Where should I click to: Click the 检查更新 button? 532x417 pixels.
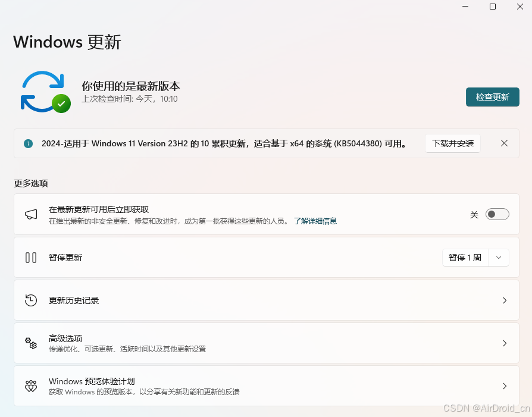point(492,97)
